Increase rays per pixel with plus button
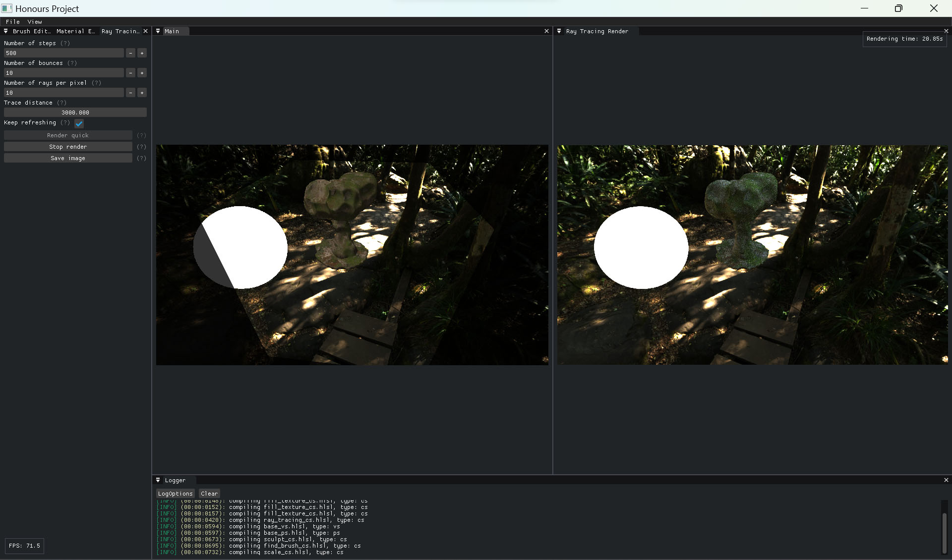The height and width of the screenshot is (560, 952). click(142, 93)
